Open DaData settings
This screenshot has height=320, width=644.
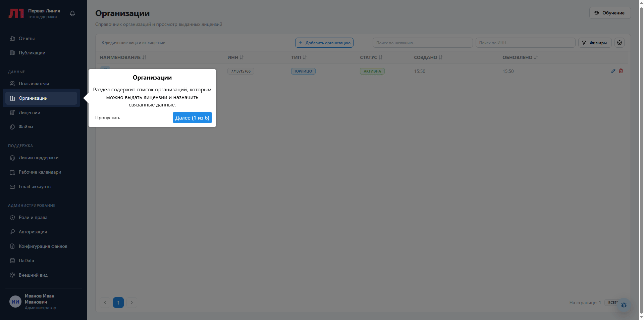coord(41,261)
